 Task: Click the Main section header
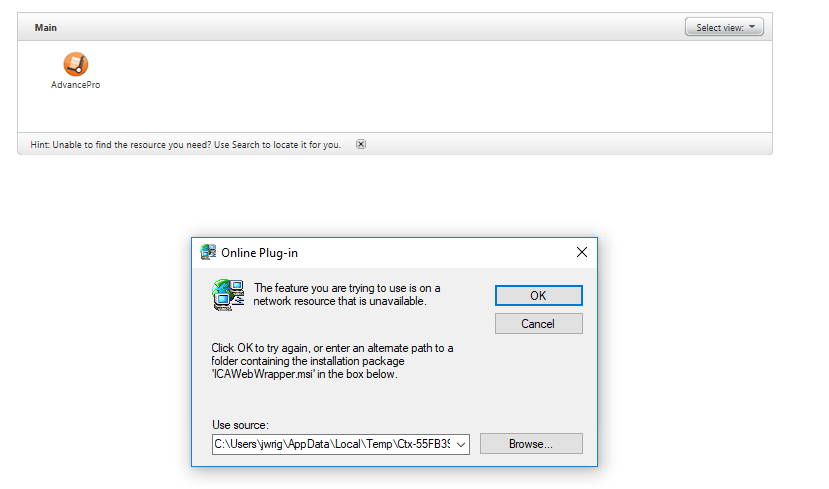click(46, 27)
